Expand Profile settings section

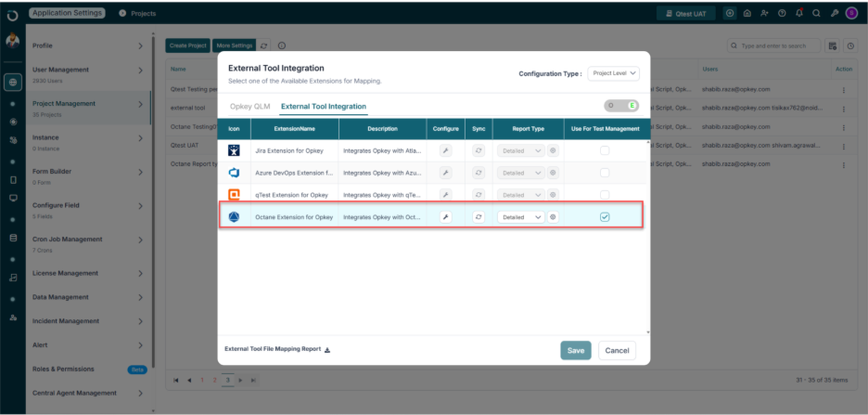141,46
